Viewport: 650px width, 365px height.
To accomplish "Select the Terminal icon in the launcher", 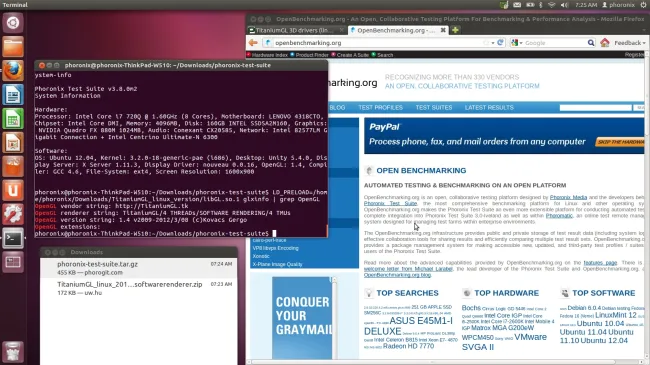I will [13, 238].
